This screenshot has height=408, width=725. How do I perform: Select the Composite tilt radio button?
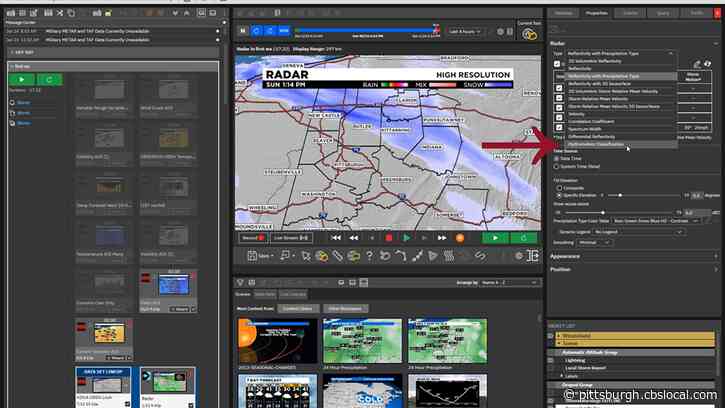(x=559, y=188)
